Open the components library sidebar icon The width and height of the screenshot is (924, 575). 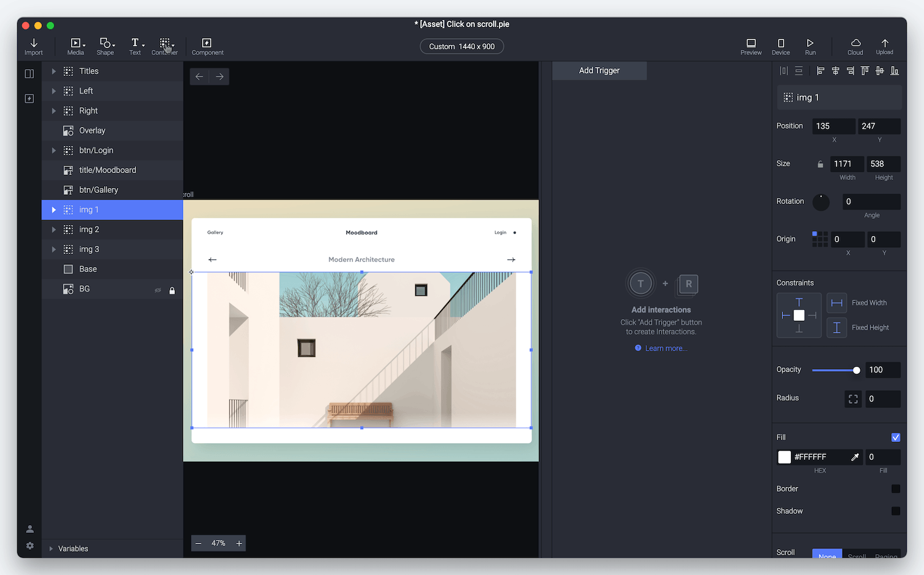pos(29,99)
